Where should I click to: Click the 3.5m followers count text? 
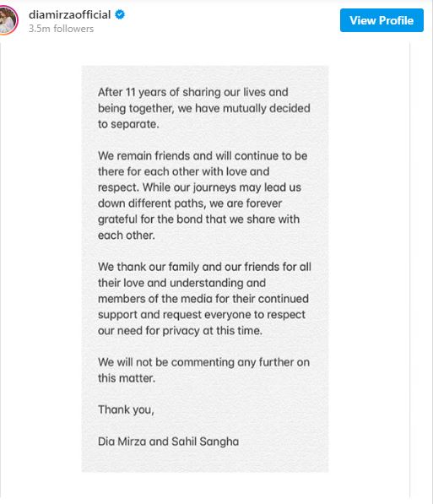[x=61, y=29]
